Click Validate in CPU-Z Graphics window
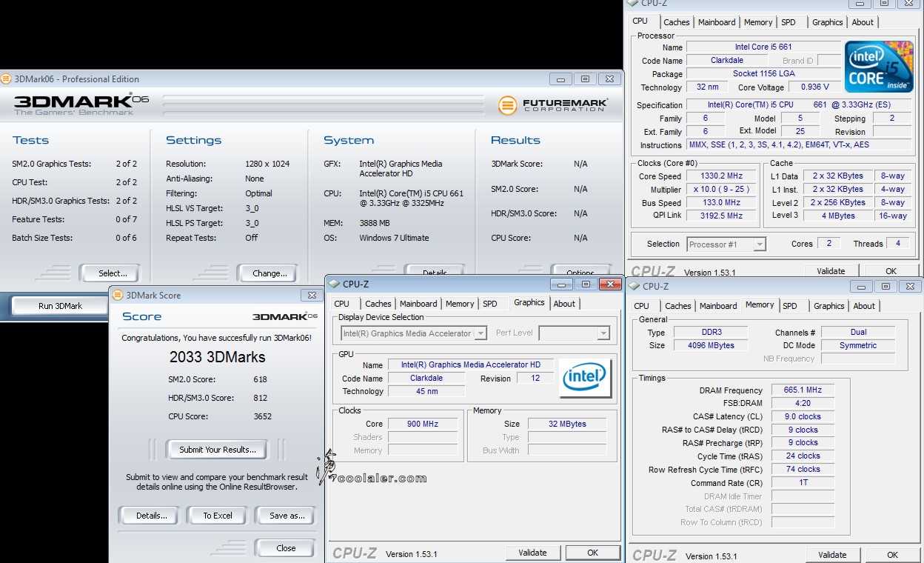The image size is (924, 563). coord(532,553)
